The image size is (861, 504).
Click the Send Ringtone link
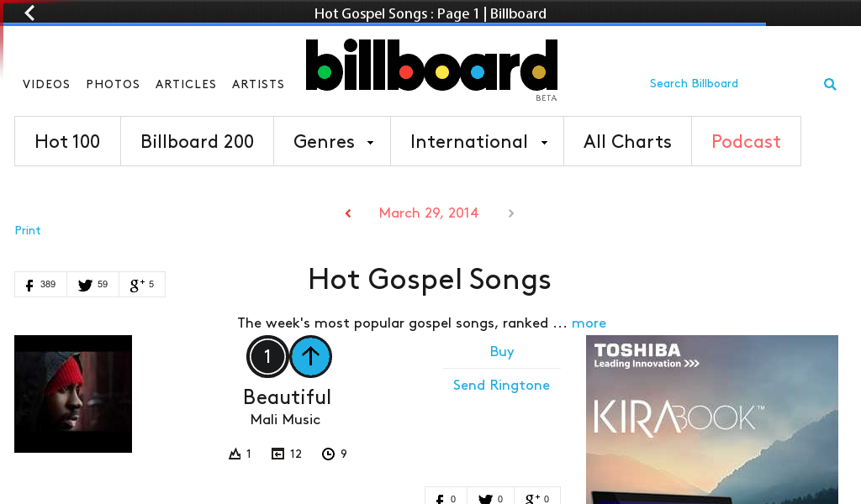click(x=501, y=385)
